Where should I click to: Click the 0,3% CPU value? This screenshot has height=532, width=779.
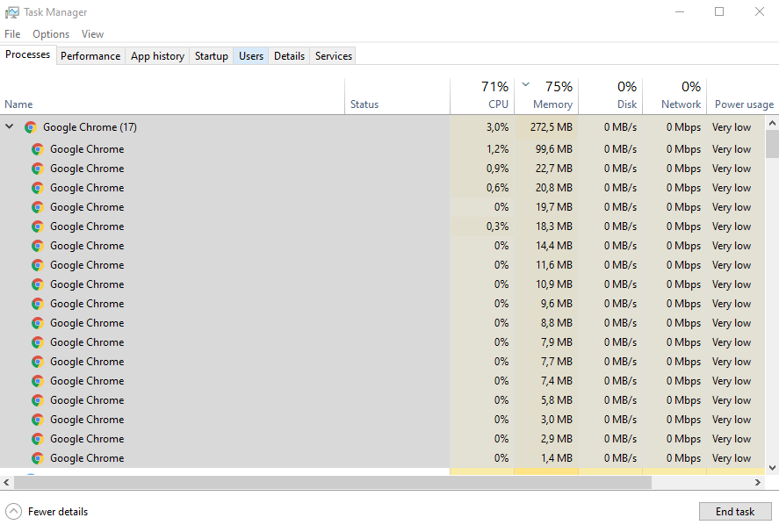(x=497, y=226)
